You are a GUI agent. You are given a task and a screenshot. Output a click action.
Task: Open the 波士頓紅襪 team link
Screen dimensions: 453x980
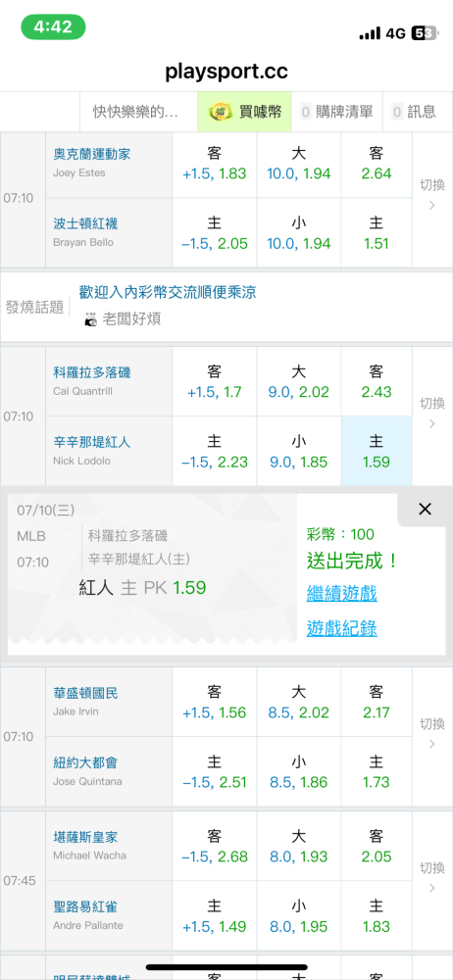click(85, 223)
